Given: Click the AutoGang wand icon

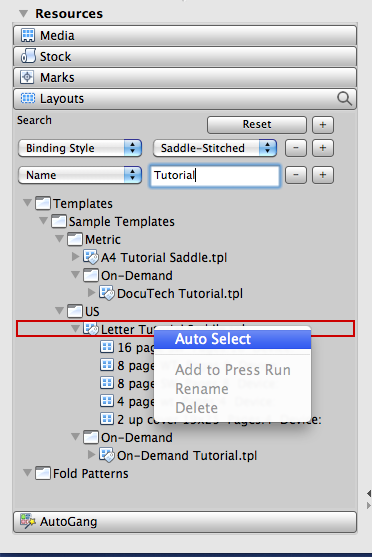Looking at the screenshot, I should click(x=28, y=521).
